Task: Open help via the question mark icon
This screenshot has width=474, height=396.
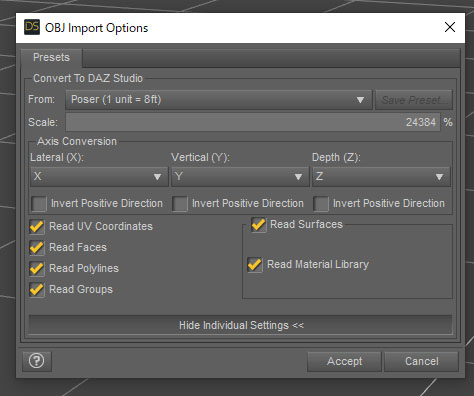Action: click(37, 361)
